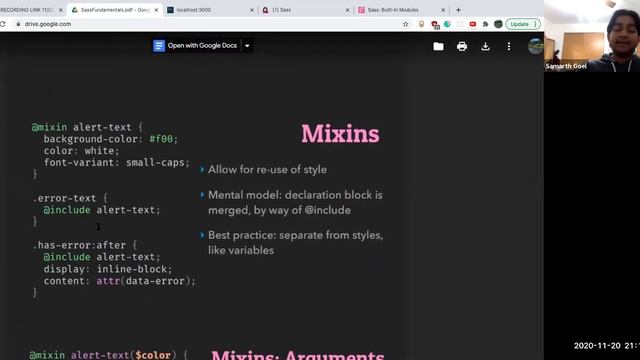The height and width of the screenshot is (360, 640).
Task: View site info via lock icon
Action: coord(18,24)
